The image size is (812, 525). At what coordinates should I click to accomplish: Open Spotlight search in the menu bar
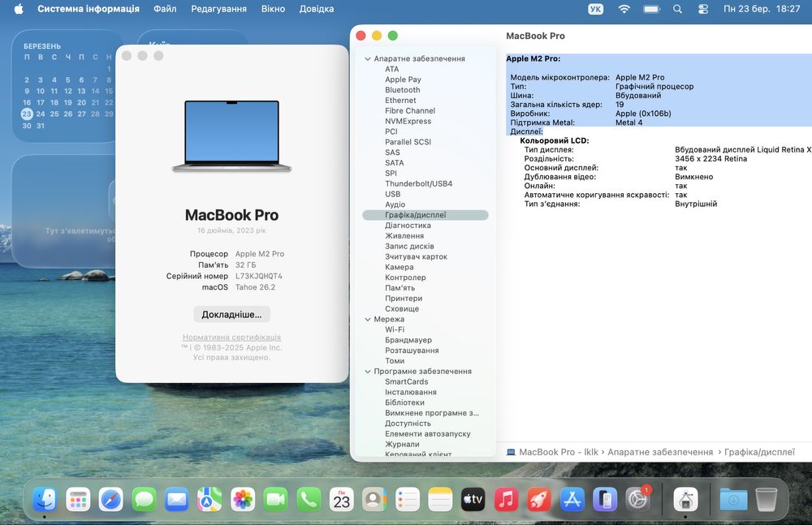[x=677, y=9]
